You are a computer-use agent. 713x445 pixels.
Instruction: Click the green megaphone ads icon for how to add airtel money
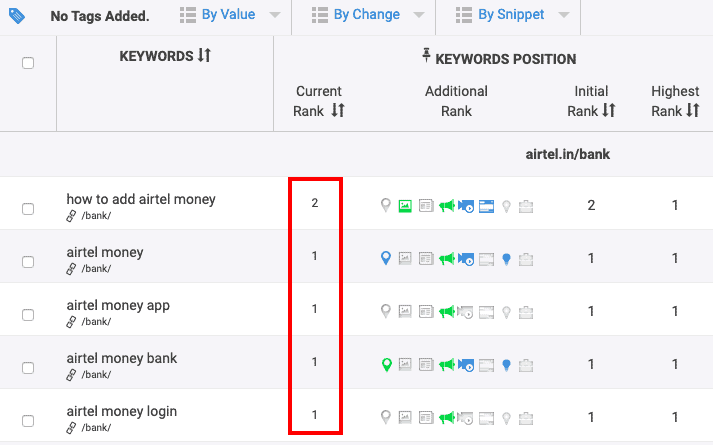[x=447, y=206]
